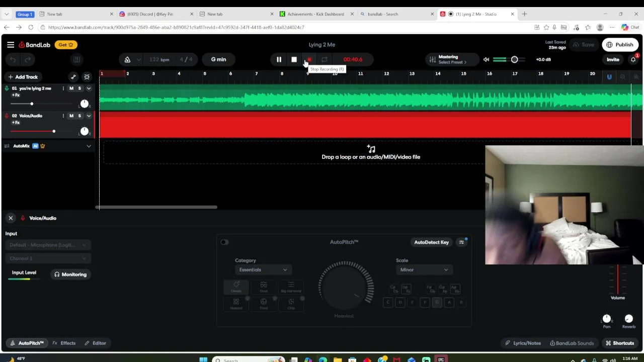The height and width of the screenshot is (362, 644).
Task: Expand track 01 dropdown chevron
Action: click(x=89, y=88)
